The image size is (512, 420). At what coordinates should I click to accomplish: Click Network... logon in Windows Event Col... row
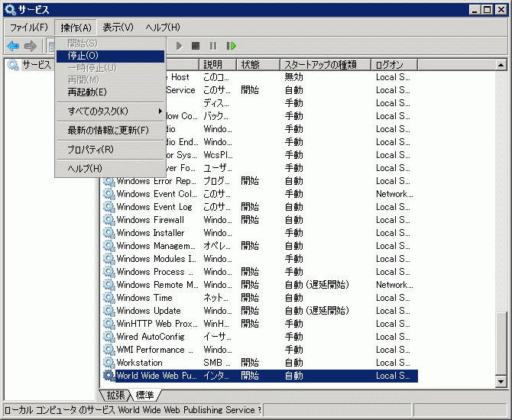tap(394, 194)
